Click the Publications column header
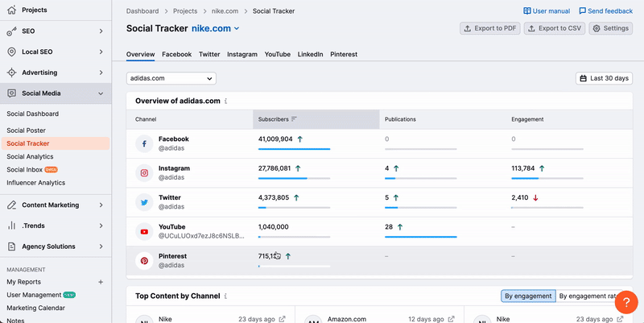 pyautogui.click(x=400, y=119)
